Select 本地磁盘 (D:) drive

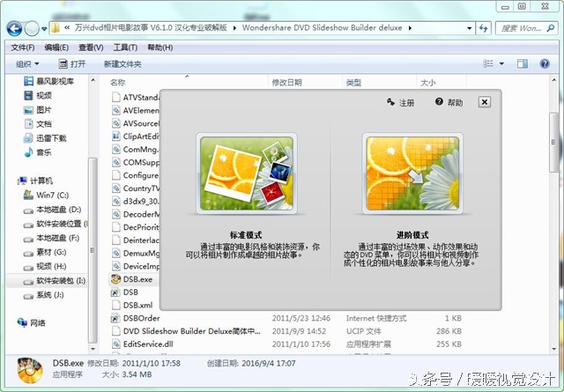click(x=52, y=210)
